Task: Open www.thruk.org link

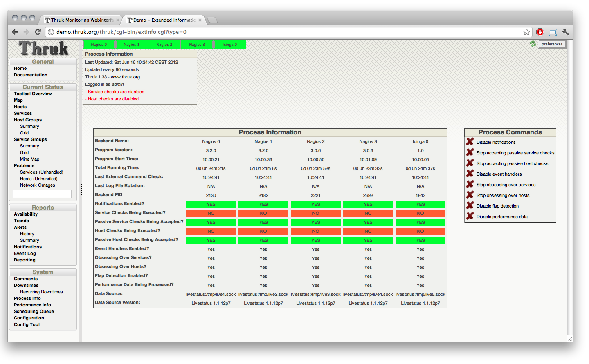Action: (x=125, y=77)
